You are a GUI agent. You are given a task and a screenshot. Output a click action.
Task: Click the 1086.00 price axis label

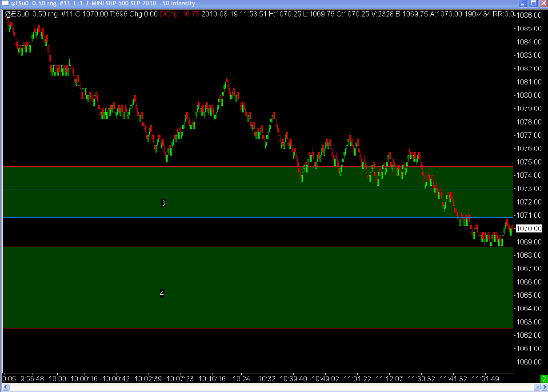529,15
